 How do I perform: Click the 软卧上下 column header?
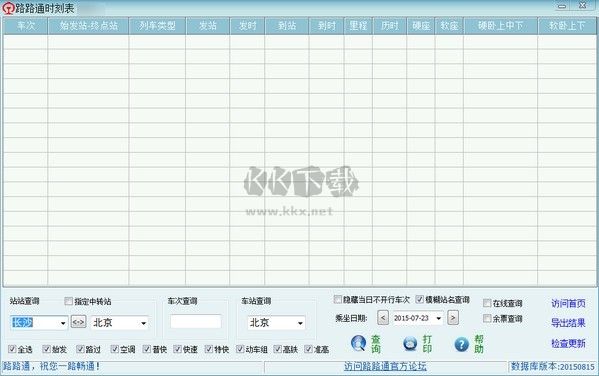coord(567,26)
